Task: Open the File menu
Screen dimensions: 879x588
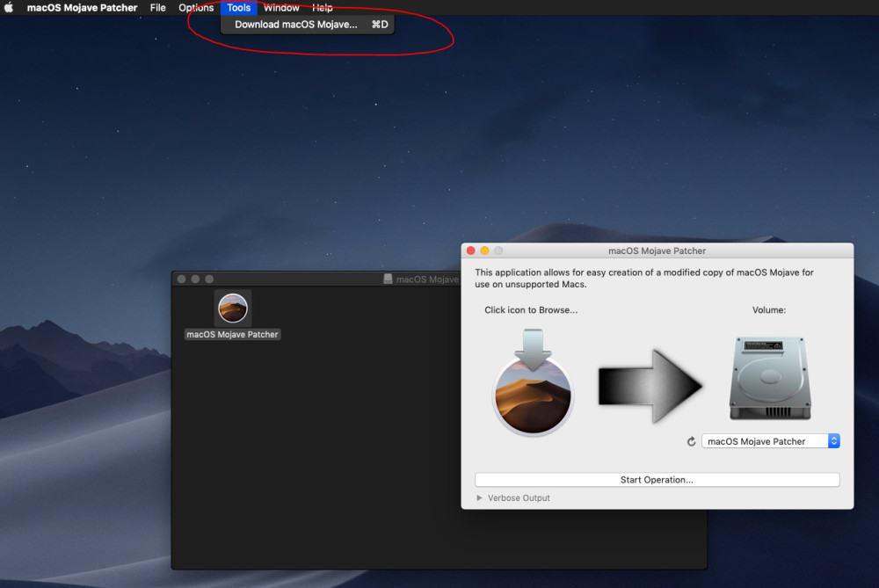Action: [x=157, y=8]
